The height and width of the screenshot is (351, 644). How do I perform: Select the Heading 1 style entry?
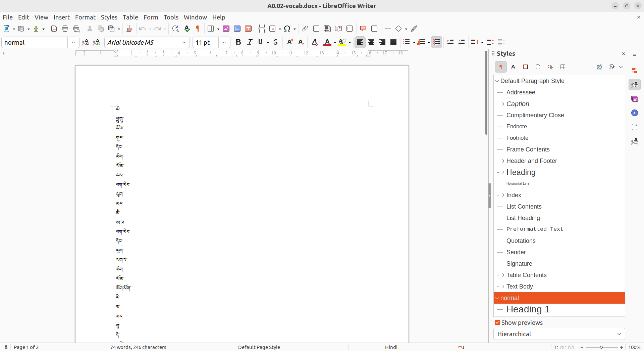tap(528, 309)
